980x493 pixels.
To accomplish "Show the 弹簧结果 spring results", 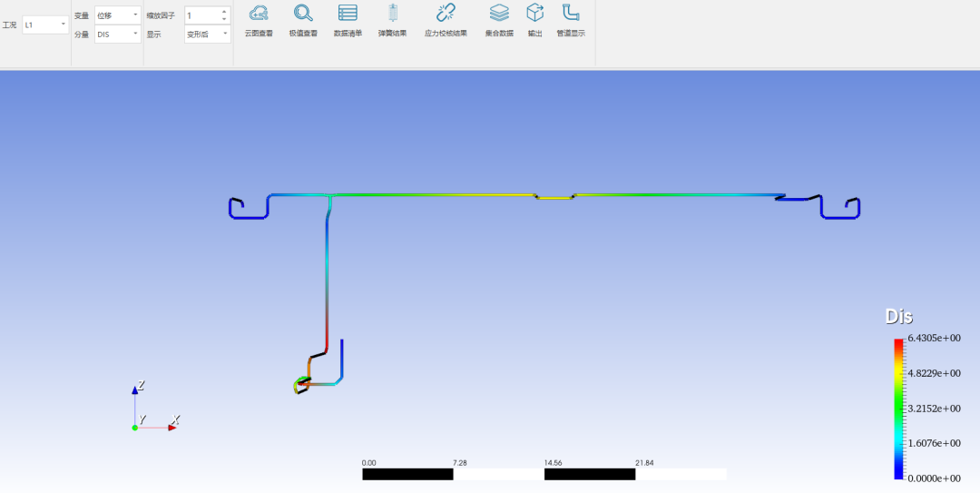I will tap(393, 21).
